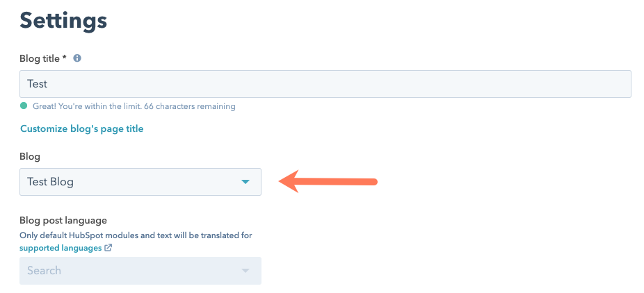Click the teal caret in Test Blog dropdown
This screenshot has width=644, height=293.
245,181
